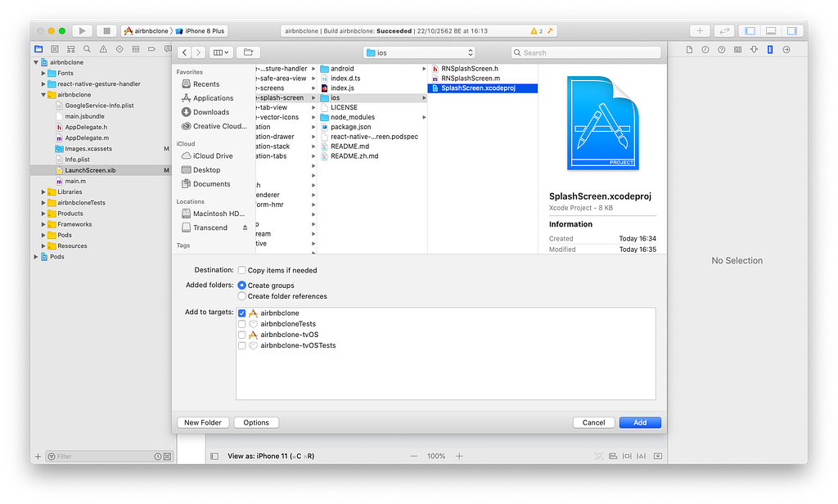Hide the navigator panel
Image resolution: width=838 pixels, height=504 pixels.
[x=750, y=31]
